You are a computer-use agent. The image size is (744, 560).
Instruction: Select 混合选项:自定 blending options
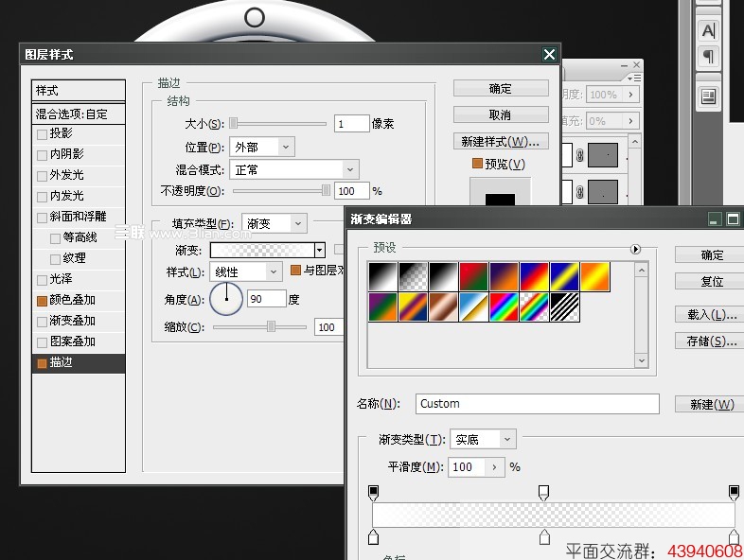(x=79, y=114)
